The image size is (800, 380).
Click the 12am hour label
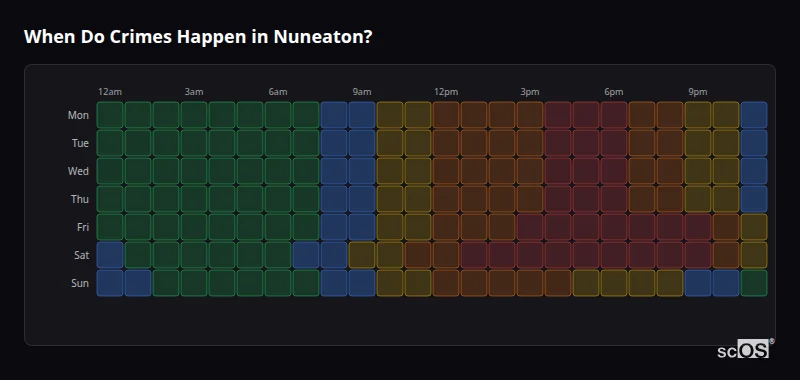(110, 92)
